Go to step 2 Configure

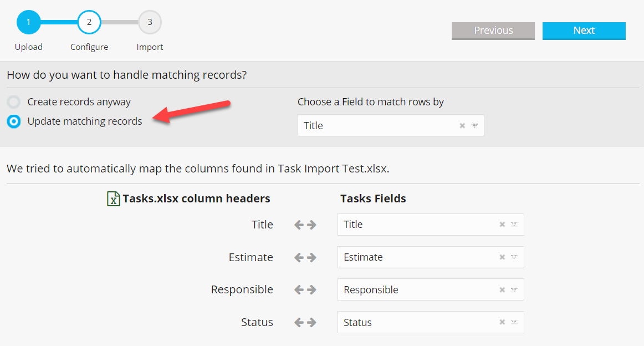[89, 23]
